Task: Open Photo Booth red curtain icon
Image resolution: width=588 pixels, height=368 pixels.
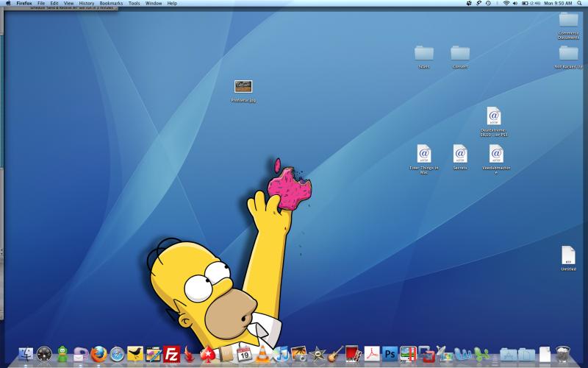Action: click(354, 354)
